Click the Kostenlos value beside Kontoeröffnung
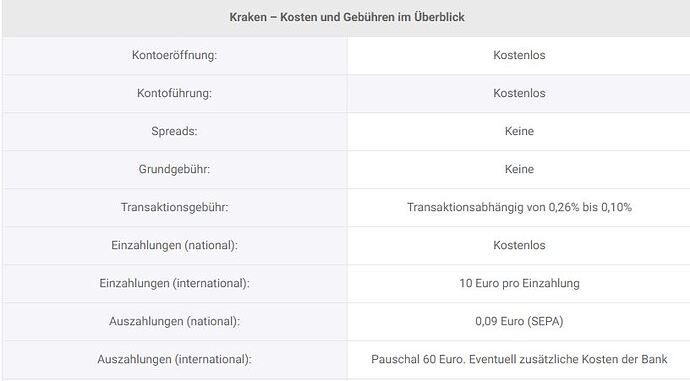 point(519,55)
